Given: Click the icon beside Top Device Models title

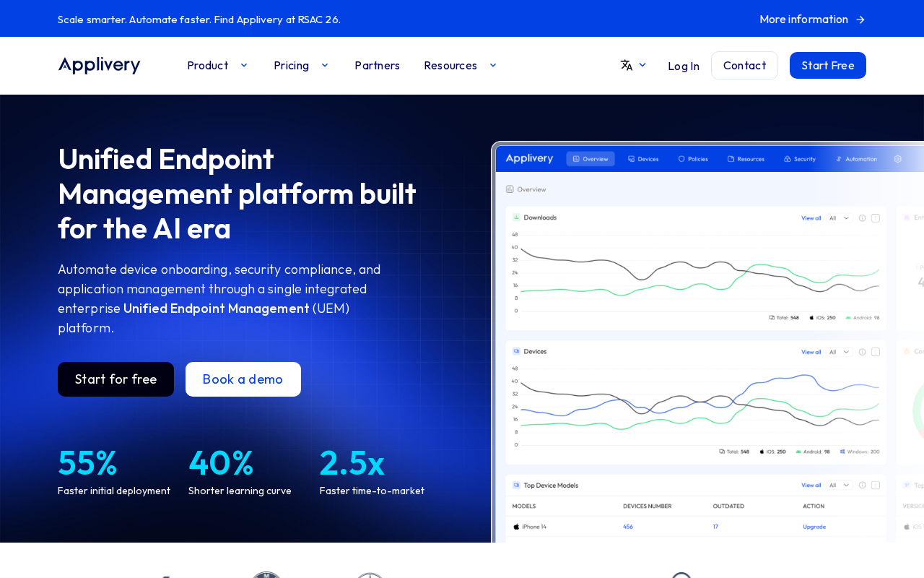Looking at the screenshot, I should coord(517,485).
